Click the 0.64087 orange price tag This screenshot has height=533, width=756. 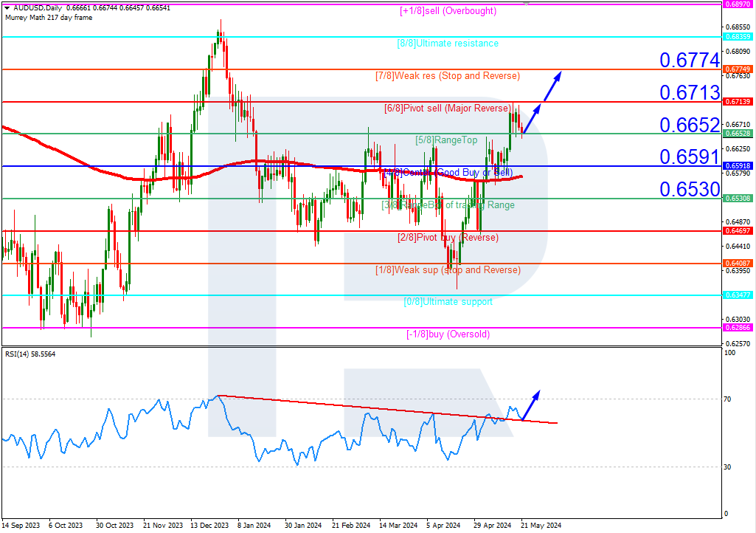tap(738, 263)
